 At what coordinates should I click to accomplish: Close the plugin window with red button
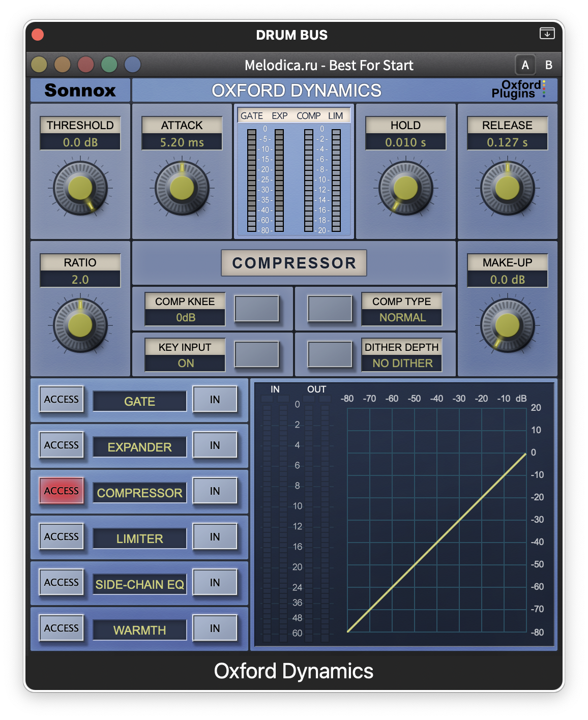click(38, 35)
